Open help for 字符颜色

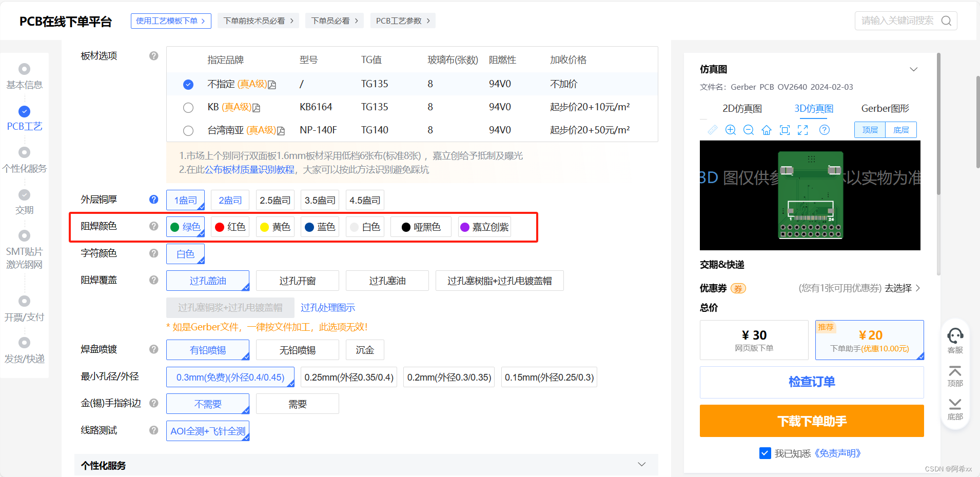[x=154, y=253]
